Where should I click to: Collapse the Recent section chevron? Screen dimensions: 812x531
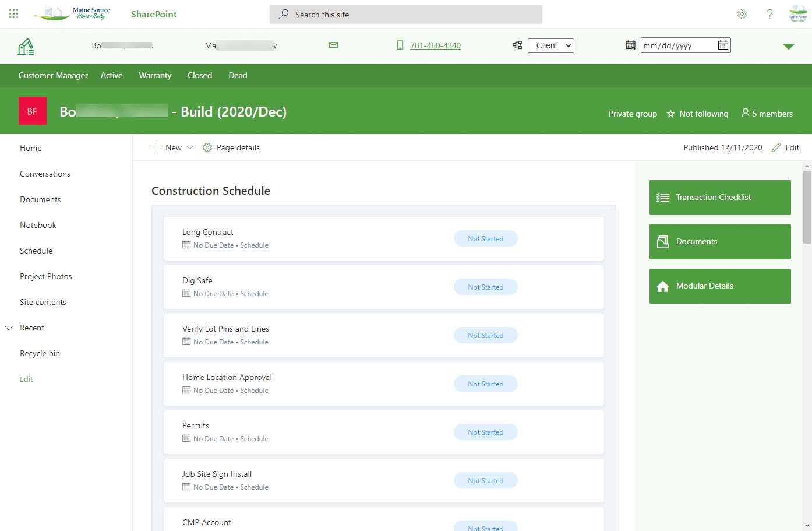click(9, 328)
